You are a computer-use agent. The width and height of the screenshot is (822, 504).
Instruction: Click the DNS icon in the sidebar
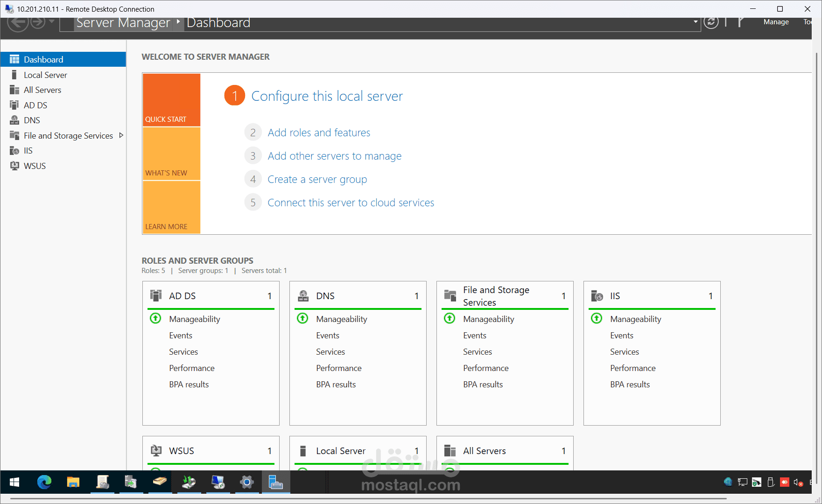14,120
